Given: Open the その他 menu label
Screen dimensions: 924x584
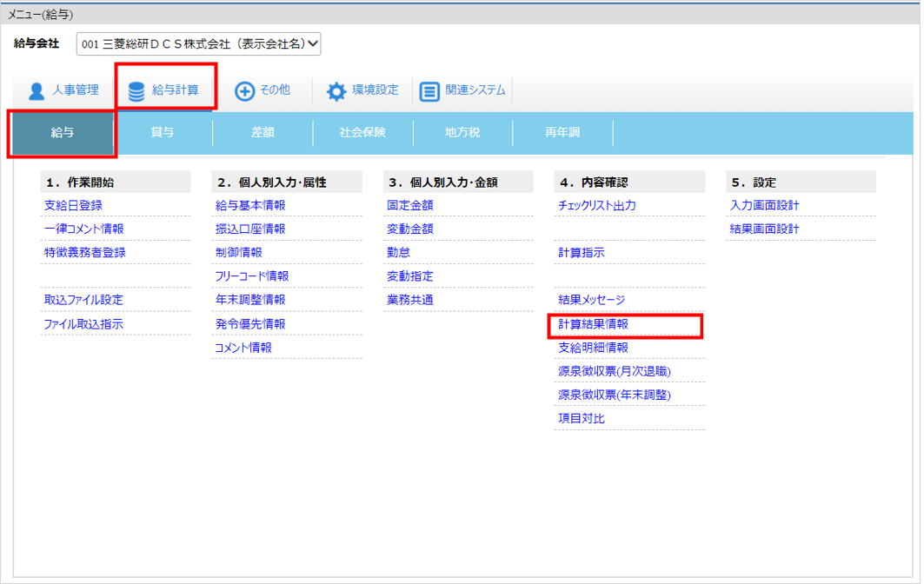Looking at the screenshot, I should click(x=276, y=90).
